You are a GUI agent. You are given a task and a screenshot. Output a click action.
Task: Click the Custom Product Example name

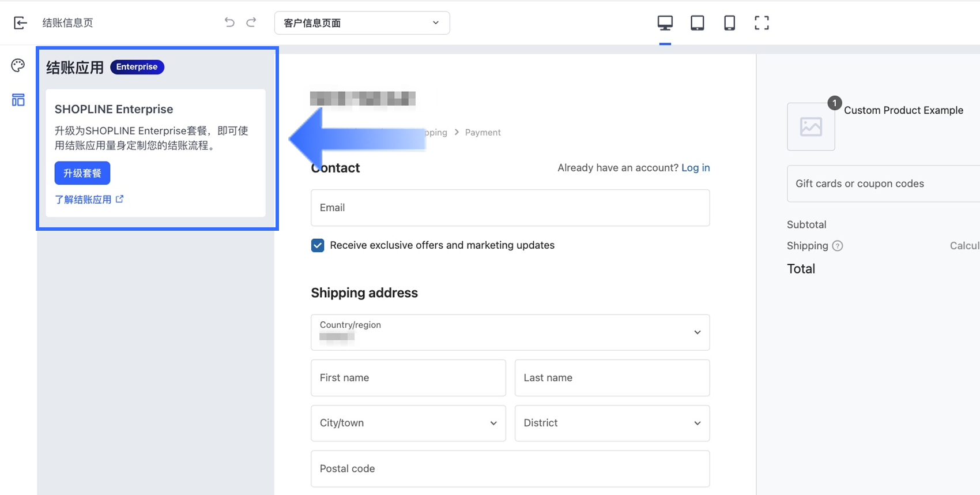point(903,110)
